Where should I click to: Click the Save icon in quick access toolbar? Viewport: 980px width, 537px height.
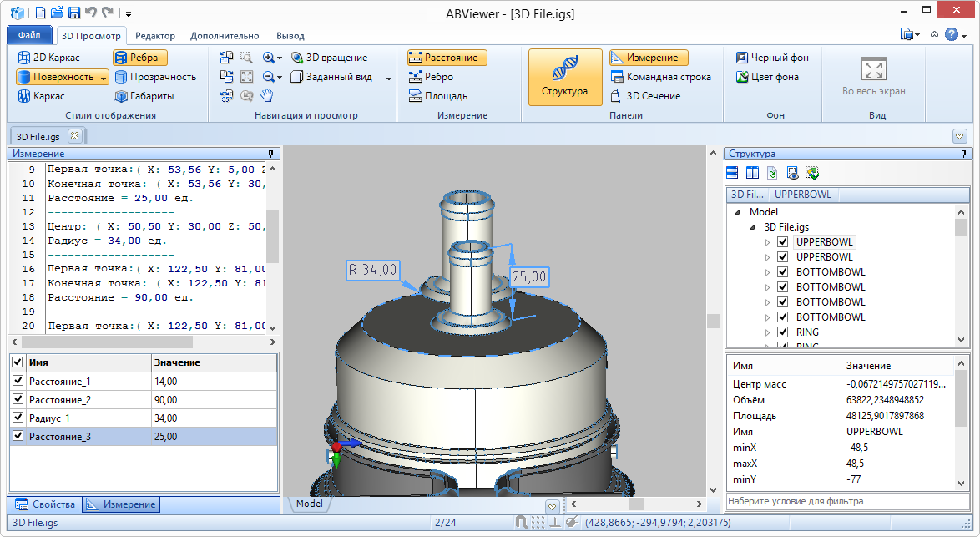[73, 13]
